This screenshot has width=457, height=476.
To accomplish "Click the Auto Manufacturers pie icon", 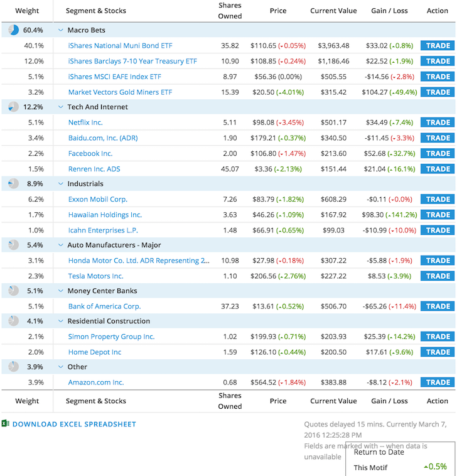I will click(13, 245).
